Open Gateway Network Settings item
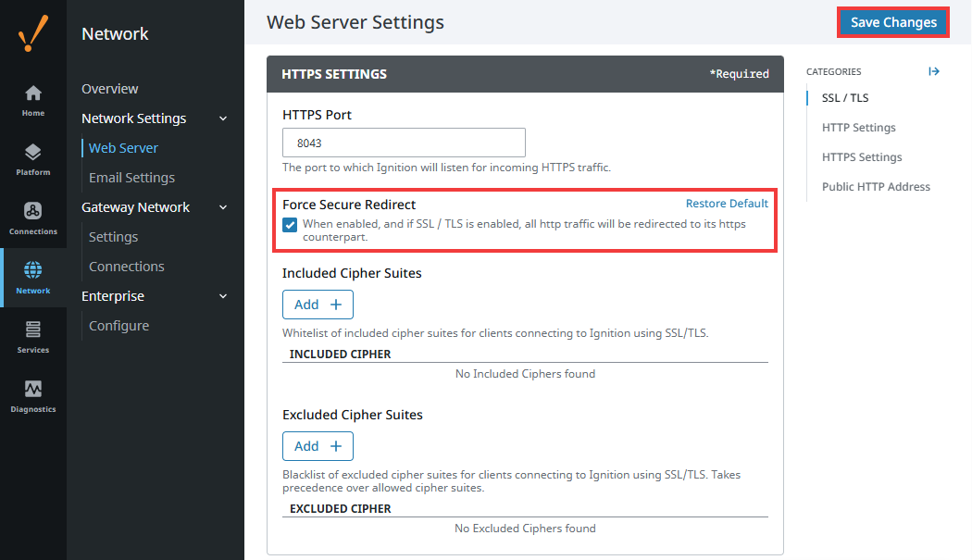Screen dimensions: 972x560 tap(114, 237)
